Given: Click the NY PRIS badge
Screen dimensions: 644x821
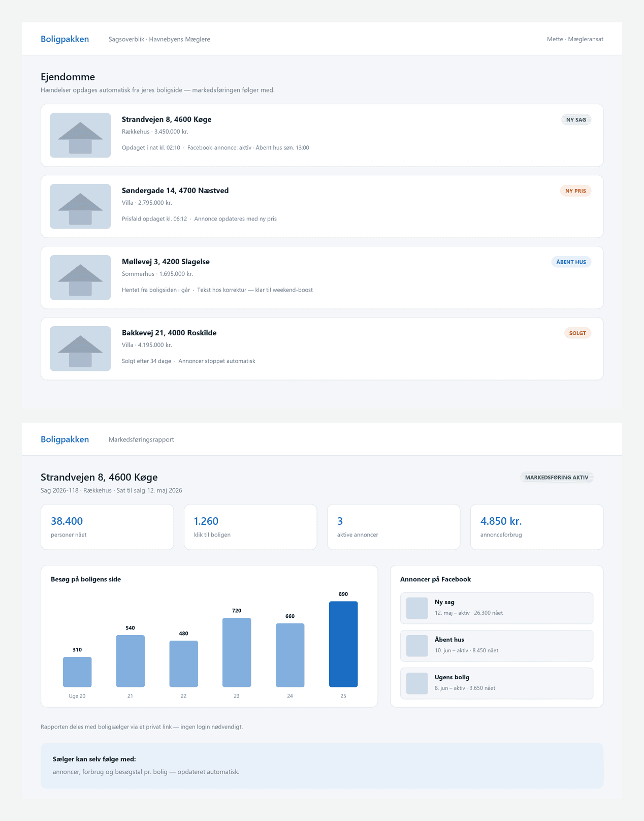Looking at the screenshot, I should (575, 191).
